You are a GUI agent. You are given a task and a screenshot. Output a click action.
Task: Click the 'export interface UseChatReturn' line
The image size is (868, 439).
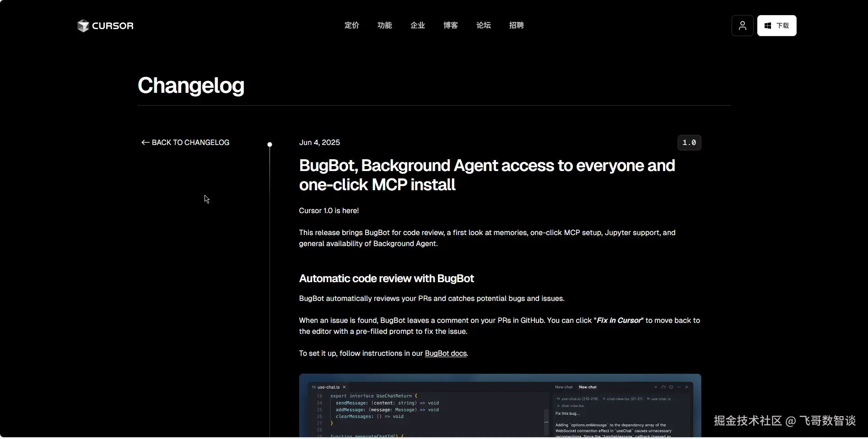click(374, 396)
